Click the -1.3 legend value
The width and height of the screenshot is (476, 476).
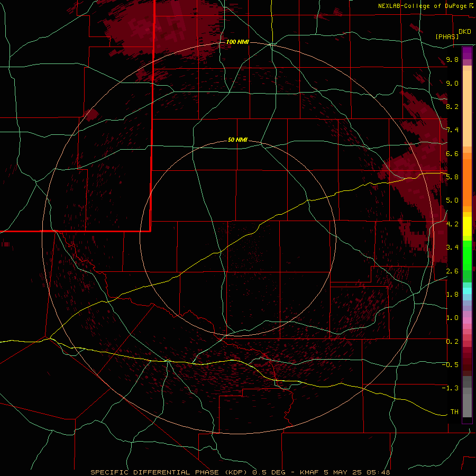tap(450, 388)
